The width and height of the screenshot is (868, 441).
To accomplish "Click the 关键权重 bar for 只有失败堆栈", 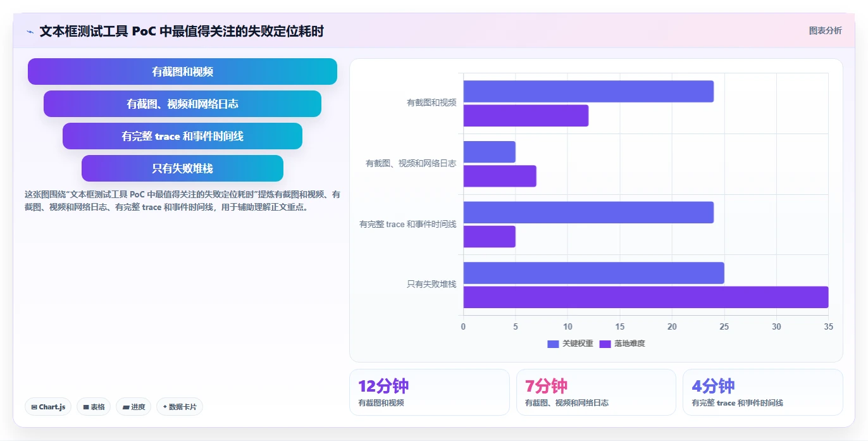I will pos(593,273).
